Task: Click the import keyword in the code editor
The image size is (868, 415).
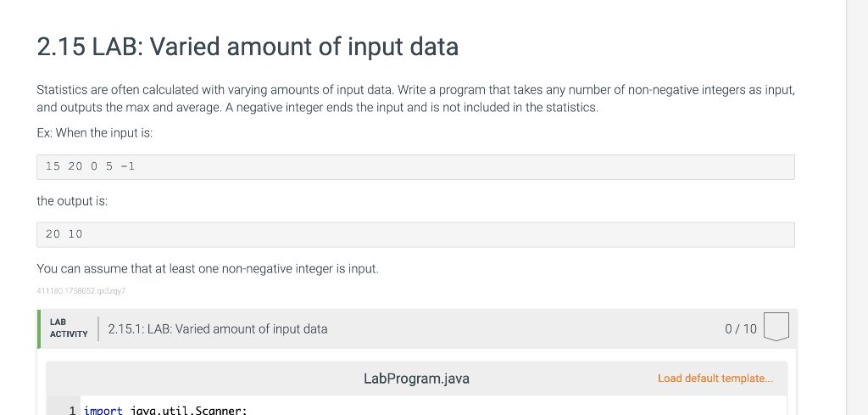Action: (103, 410)
